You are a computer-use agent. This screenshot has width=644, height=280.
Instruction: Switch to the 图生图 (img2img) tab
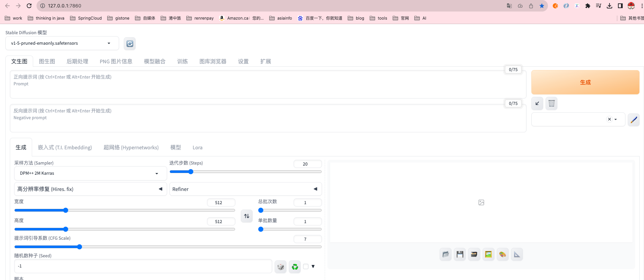coord(47,61)
